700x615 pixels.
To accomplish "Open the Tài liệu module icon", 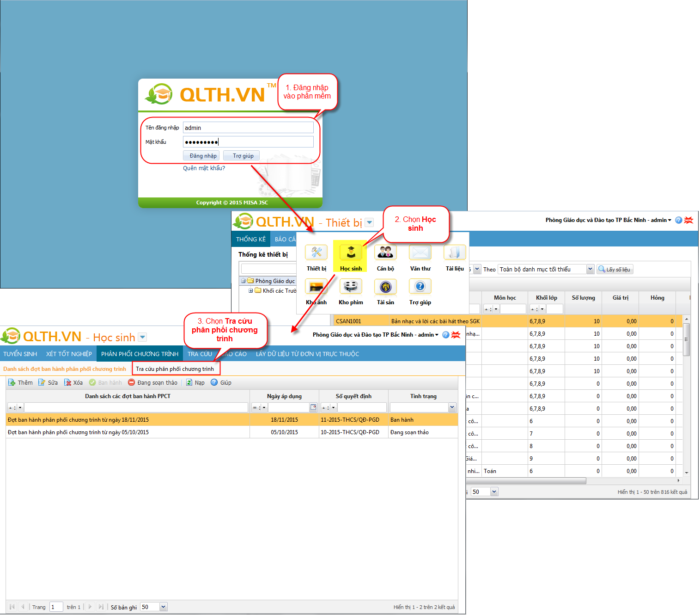I will 455,252.
